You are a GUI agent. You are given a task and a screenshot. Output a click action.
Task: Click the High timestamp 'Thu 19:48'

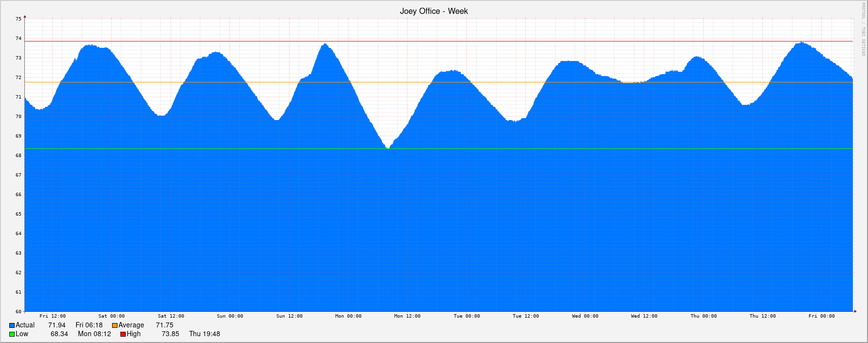tap(205, 334)
